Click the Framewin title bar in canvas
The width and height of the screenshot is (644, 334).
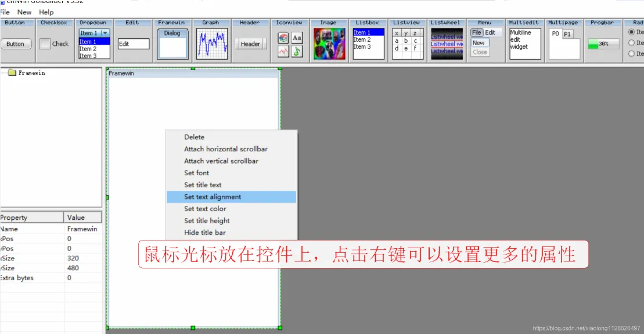coord(193,73)
